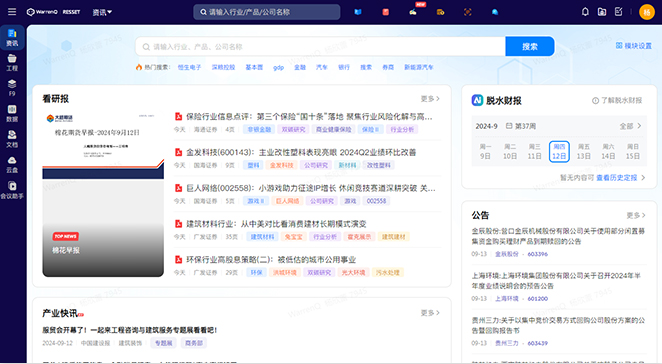The height and width of the screenshot is (364, 662).
Task: Open report 保险行业信息点评 title
Action: (x=309, y=117)
